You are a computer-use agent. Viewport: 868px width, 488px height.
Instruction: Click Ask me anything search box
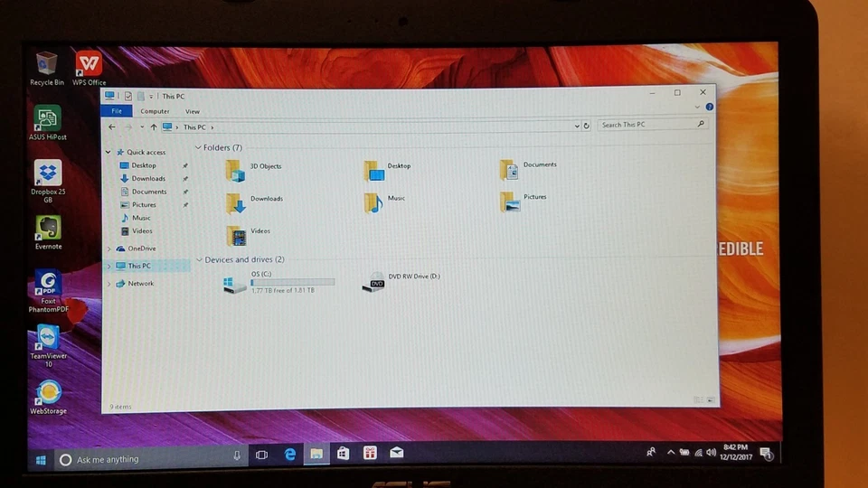point(149,459)
